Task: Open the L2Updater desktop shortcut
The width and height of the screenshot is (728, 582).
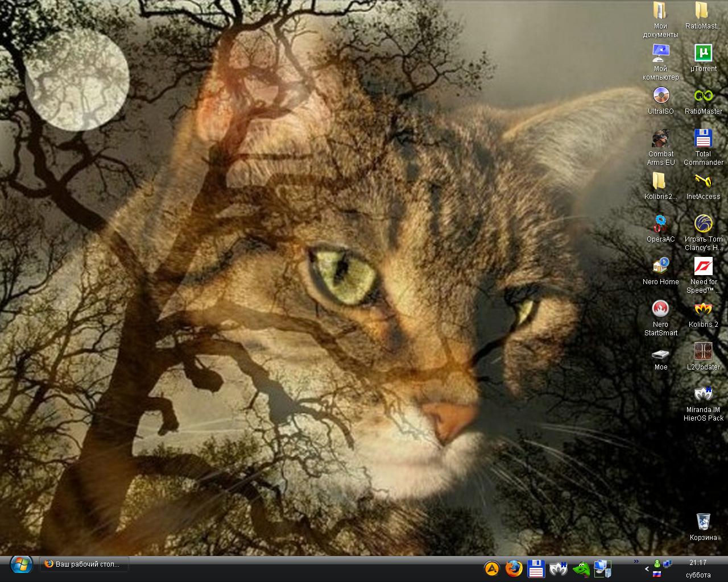Action: [x=703, y=352]
